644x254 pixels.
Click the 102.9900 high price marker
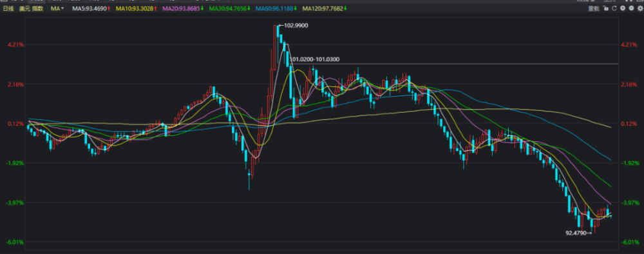click(293, 26)
